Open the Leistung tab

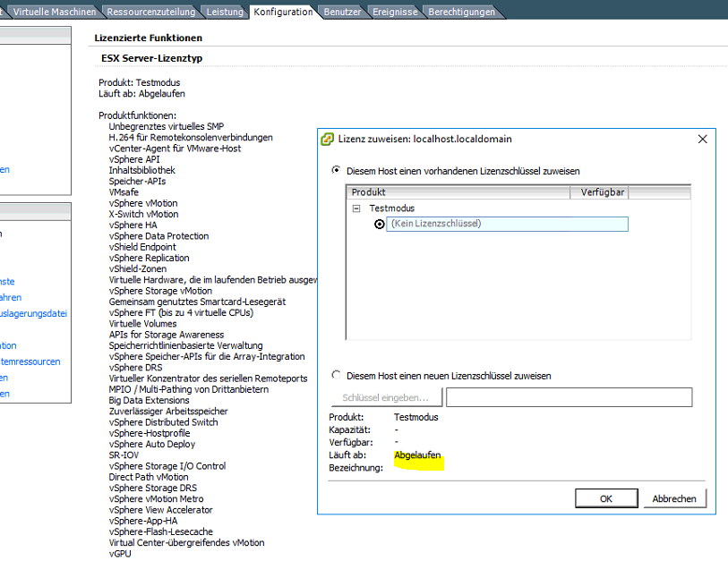(225, 12)
